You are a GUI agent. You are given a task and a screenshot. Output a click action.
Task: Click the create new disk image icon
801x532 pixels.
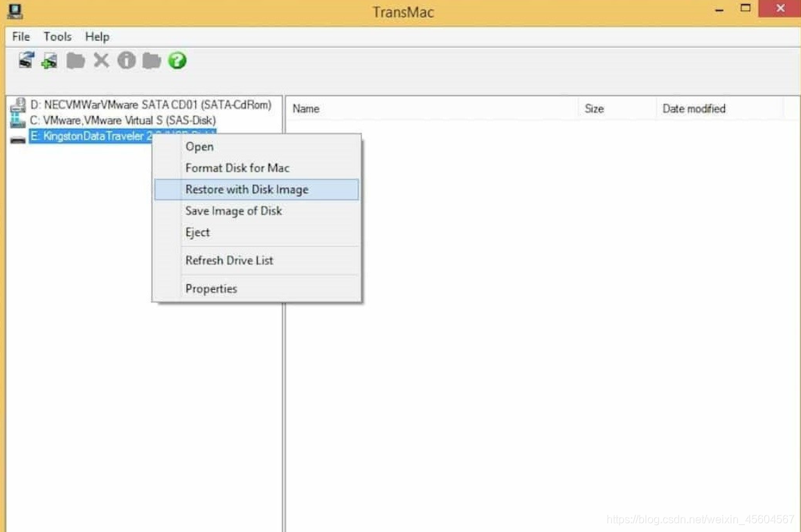[50, 60]
